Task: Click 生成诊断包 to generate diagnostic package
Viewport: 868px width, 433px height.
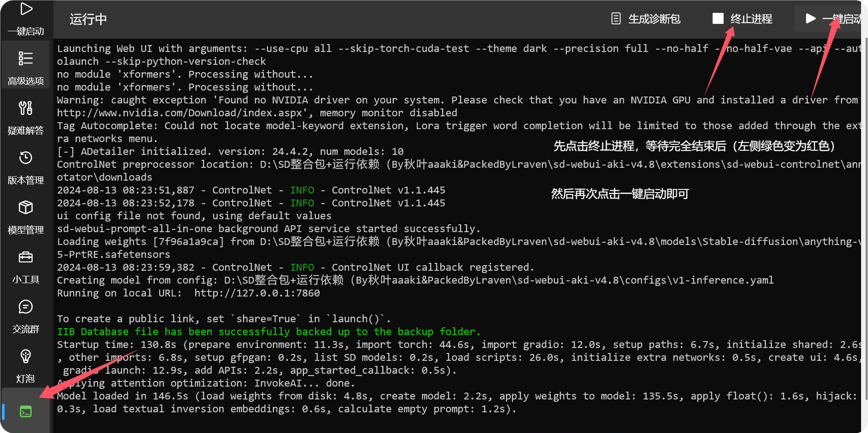Action: pos(645,19)
